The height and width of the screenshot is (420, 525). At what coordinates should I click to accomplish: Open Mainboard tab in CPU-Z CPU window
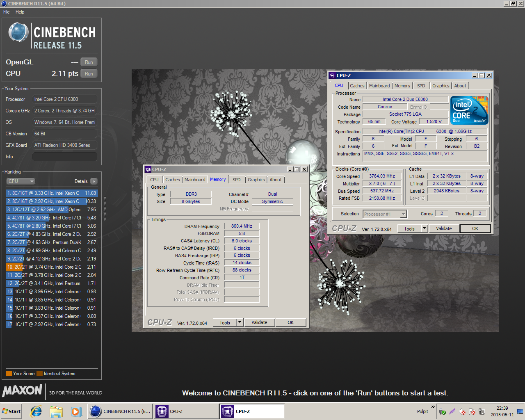[379, 86]
